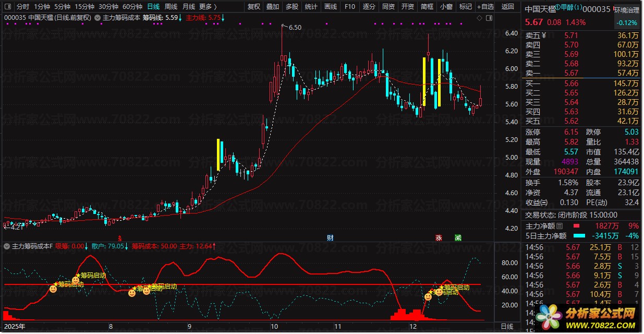Click the 交易状态 closing status line
Viewport: 644px width, 334px height.
click(x=571, y=215)
